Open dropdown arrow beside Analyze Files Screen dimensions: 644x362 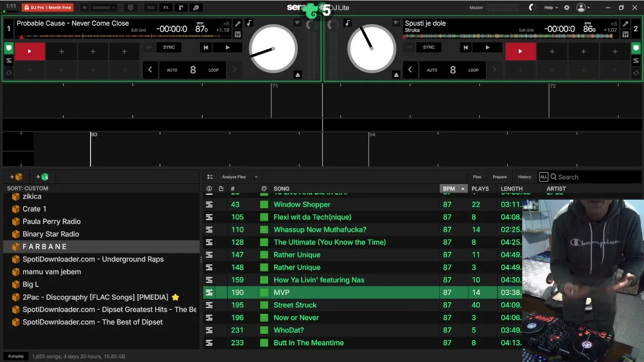(x=256, y=177)
